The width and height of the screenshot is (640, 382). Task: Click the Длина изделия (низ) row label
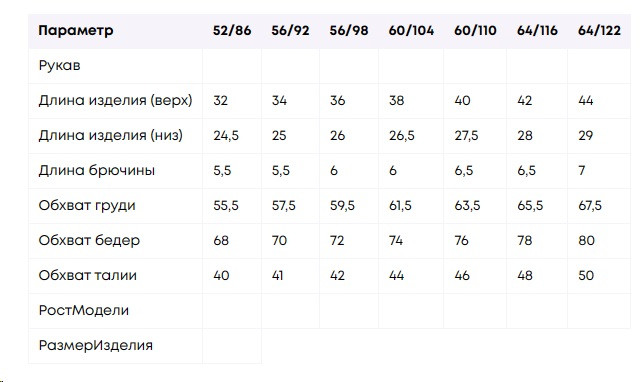[x=111, y=135]
